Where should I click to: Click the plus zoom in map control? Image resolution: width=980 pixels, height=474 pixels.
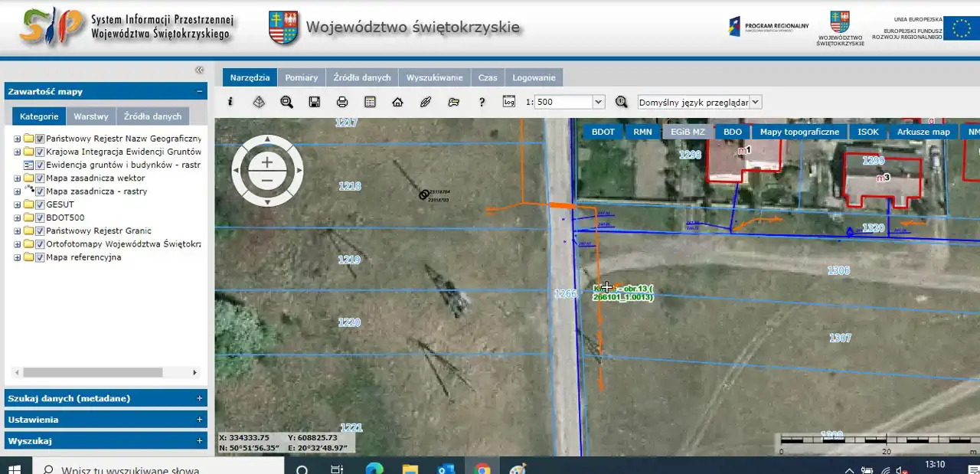click(x=266, y=162)
